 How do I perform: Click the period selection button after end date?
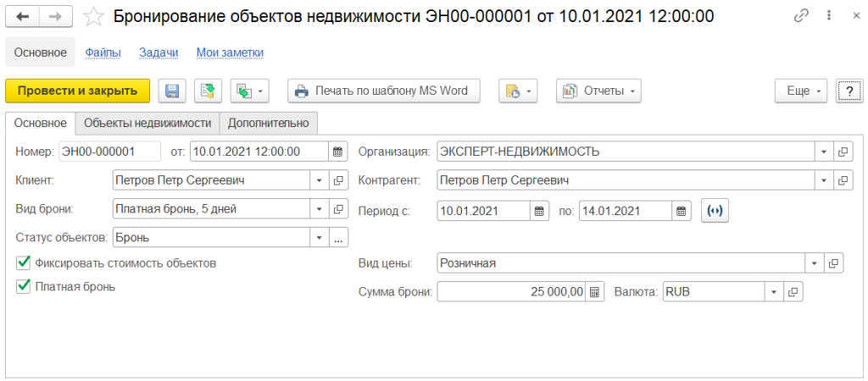click(x=715, y=210)
